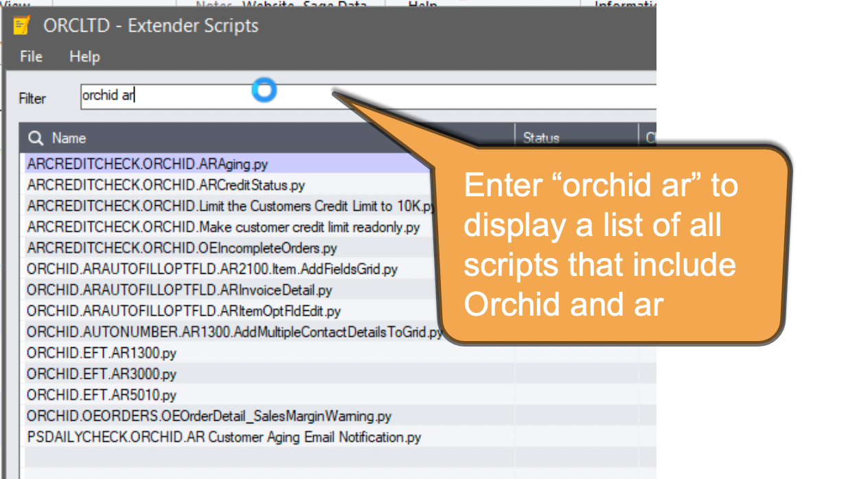The width and height of the screenshot is (868, 479).
Task: Select ARCREDITCHECK.ORCHID.OEIncompleteOrders.py
Action: tap(182, 248)
